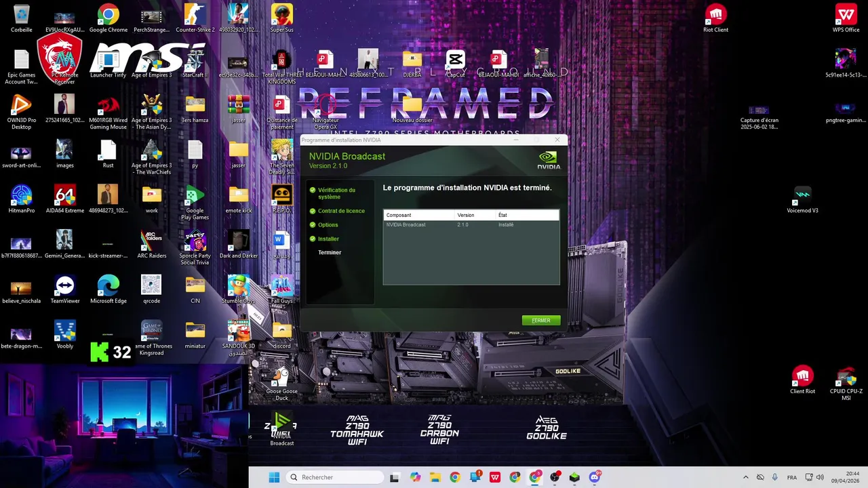Open the 'Nouveau dossier' folder
Image resolution: width=868 pixels, height=488 pixels.
[412, 109]
